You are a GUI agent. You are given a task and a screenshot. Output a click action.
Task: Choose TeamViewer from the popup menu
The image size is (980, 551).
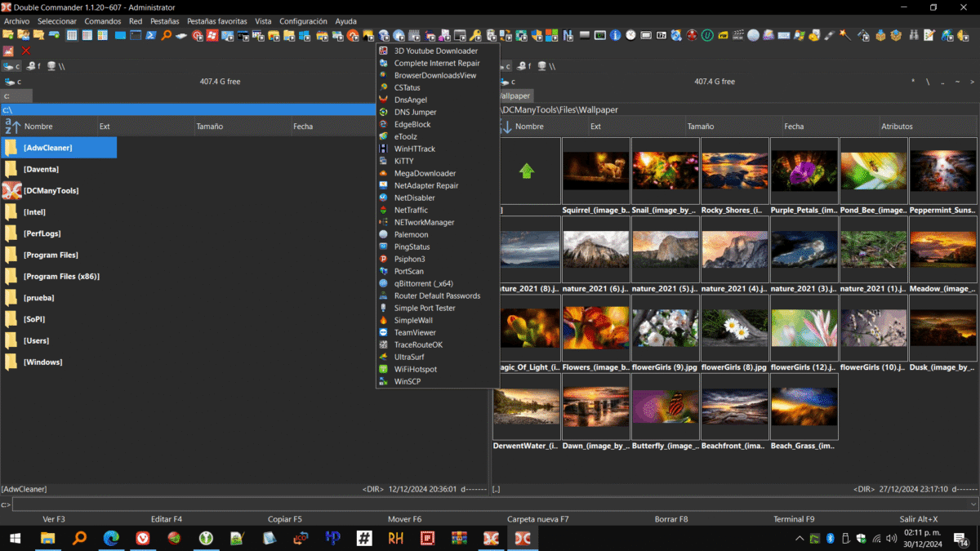pyautogui.click(x=415, y=332)
